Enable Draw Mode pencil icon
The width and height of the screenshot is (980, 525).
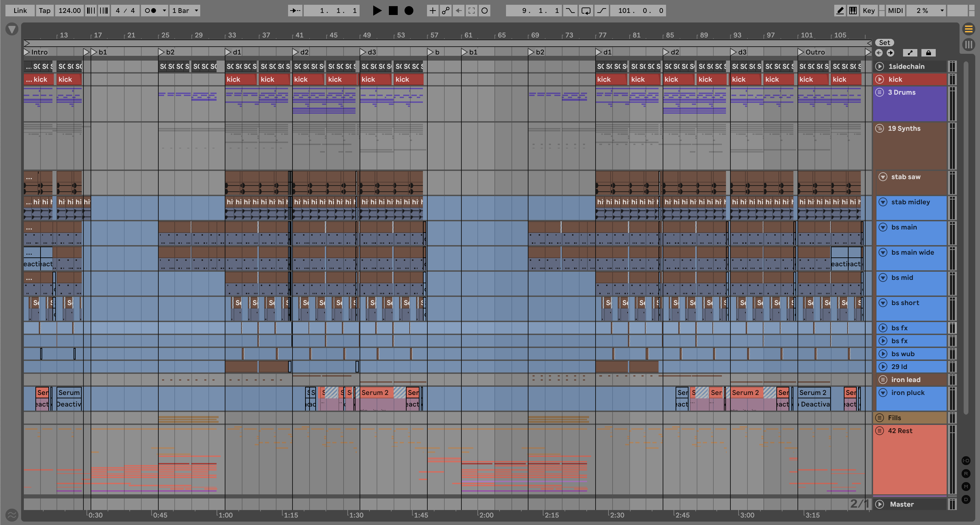click(x=840, y=11)
